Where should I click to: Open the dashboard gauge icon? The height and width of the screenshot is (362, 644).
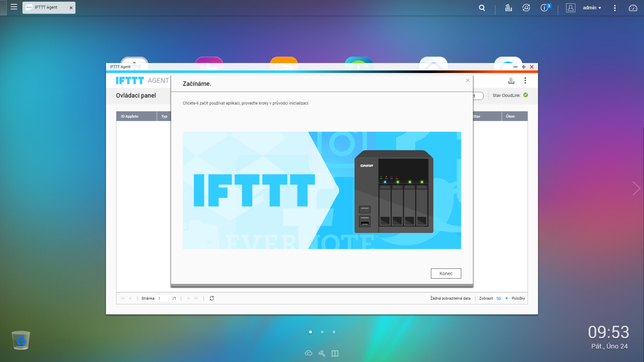point(633,8)
